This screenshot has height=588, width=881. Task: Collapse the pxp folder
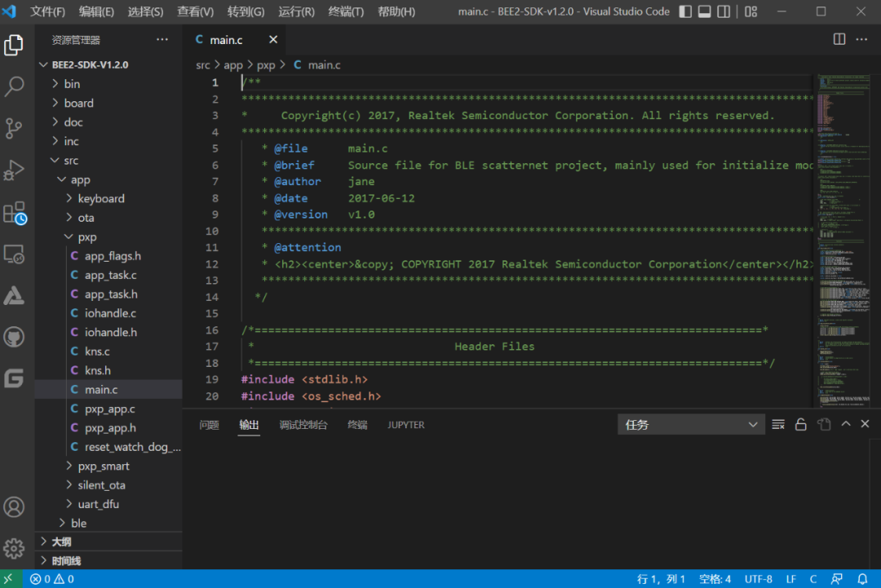86,237
